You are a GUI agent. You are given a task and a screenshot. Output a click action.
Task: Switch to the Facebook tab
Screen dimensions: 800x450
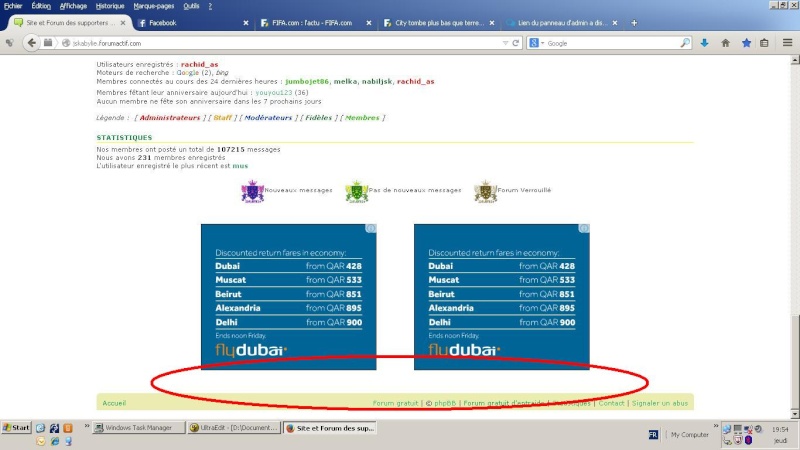click(x=191, y=23)
